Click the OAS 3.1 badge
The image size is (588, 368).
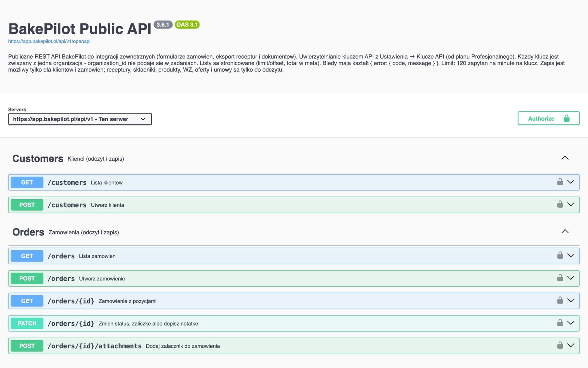coord(187,25)
